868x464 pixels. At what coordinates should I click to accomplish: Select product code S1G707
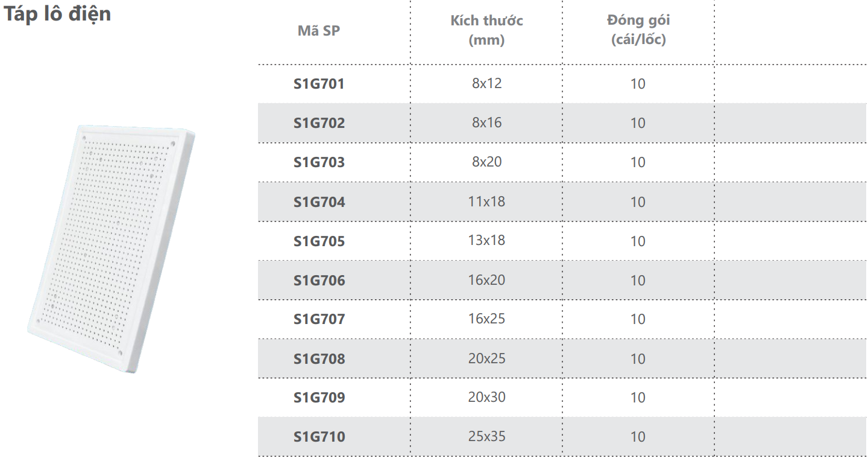pos(319,319)
